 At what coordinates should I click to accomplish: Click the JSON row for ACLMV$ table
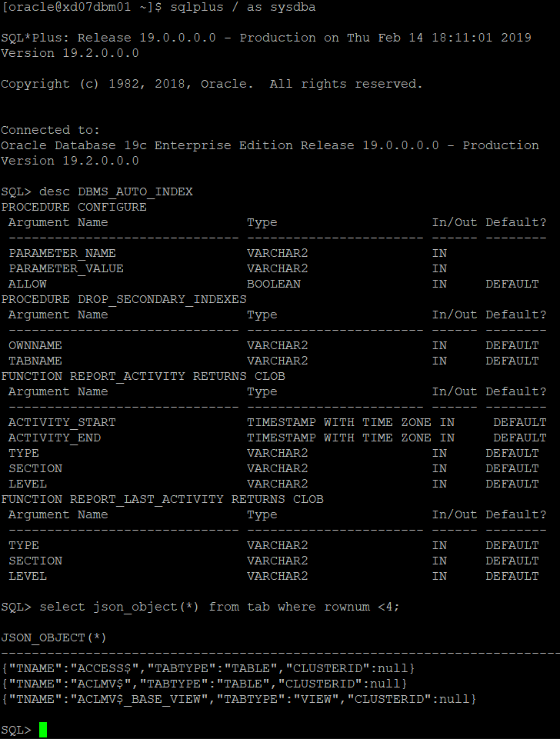pos(205,684)
